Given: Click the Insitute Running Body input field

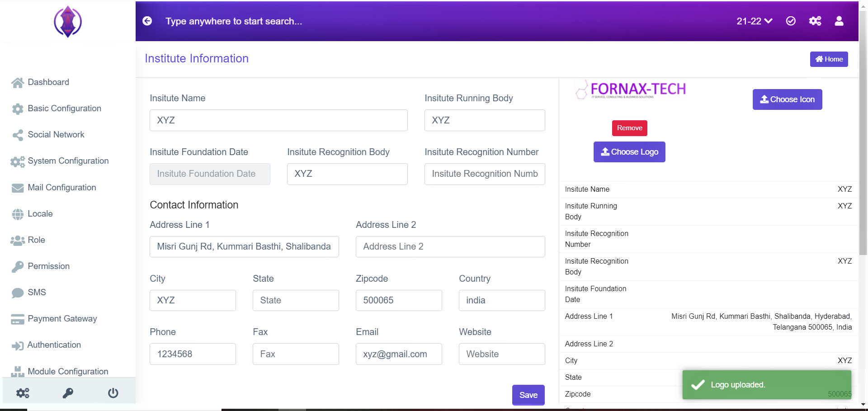Looking at the screenshot, I should [485, 120].
